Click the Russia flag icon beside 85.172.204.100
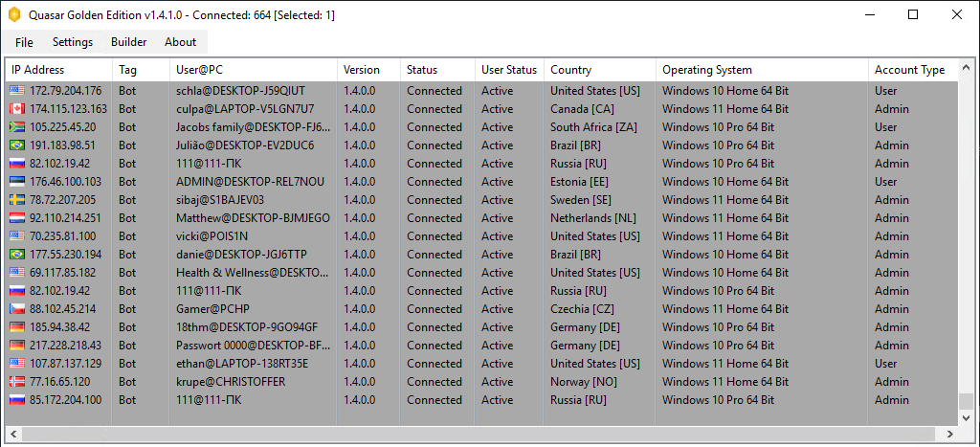 click(17, 399)
